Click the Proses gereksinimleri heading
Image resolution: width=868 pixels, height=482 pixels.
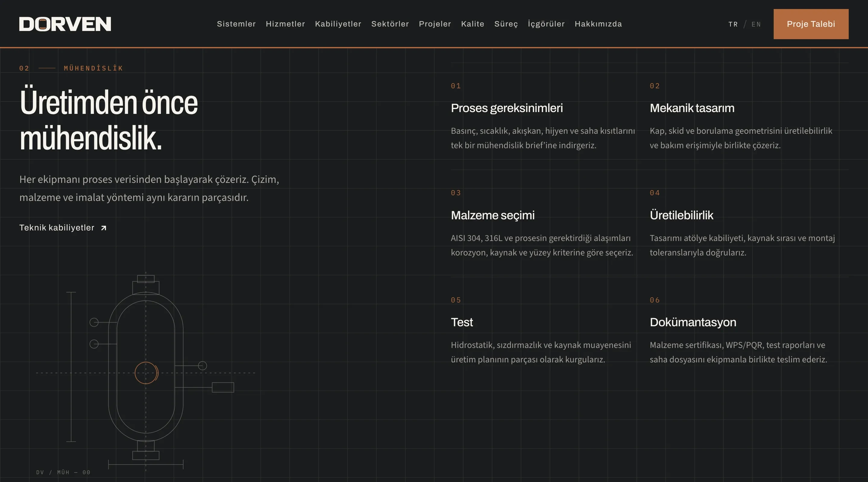[x=507, y=108]
